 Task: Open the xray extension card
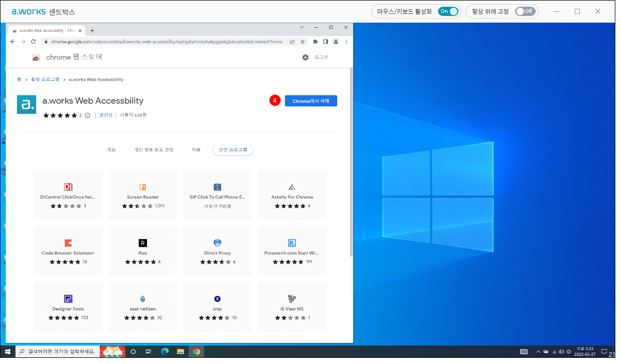click(x=217, y=307)
